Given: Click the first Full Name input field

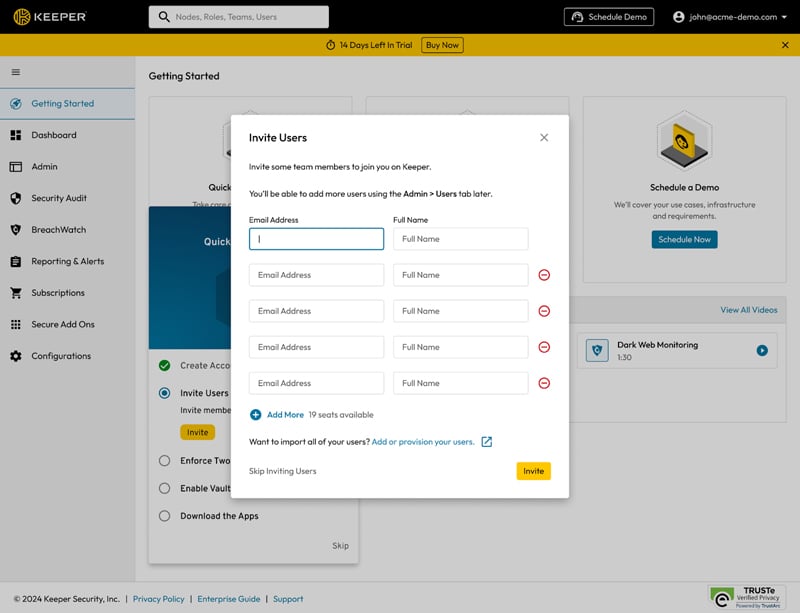Looking at the screenshot, I should [x=460, y=239].
